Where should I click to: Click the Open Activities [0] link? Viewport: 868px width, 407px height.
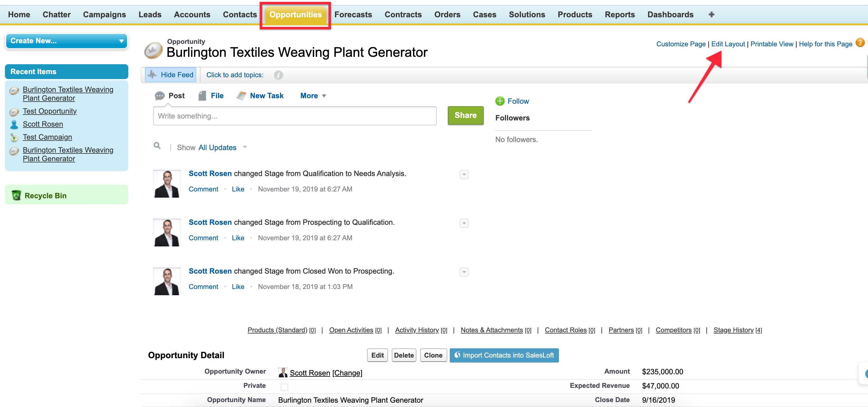355,330
